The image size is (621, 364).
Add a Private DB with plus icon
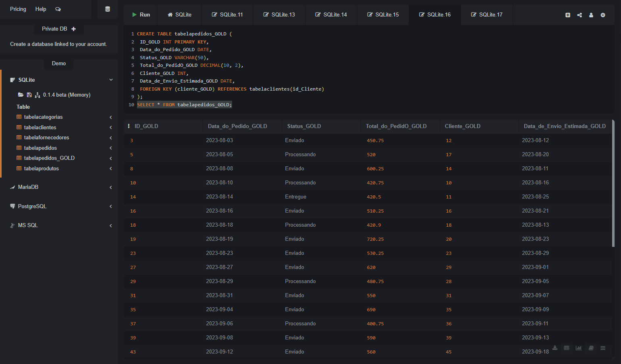[x=74, y=29]
